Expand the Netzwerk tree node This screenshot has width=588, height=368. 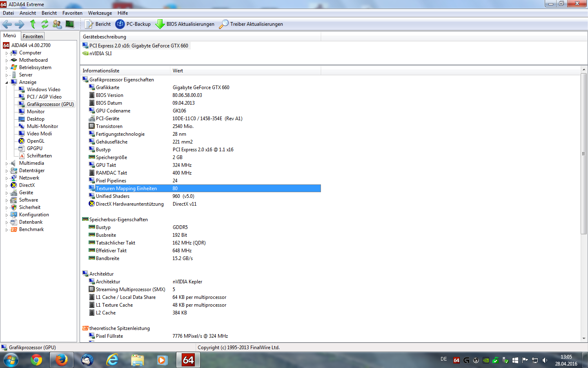point(7,178)
